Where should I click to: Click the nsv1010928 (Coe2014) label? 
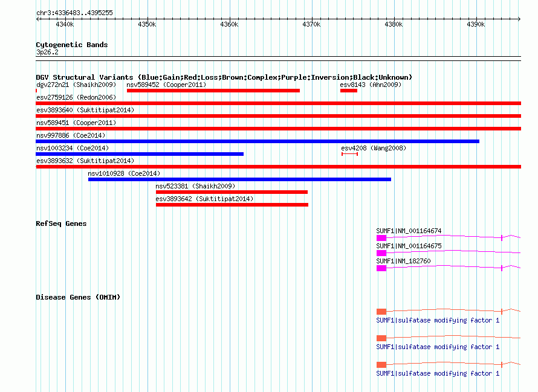click(x=124, y=173)
